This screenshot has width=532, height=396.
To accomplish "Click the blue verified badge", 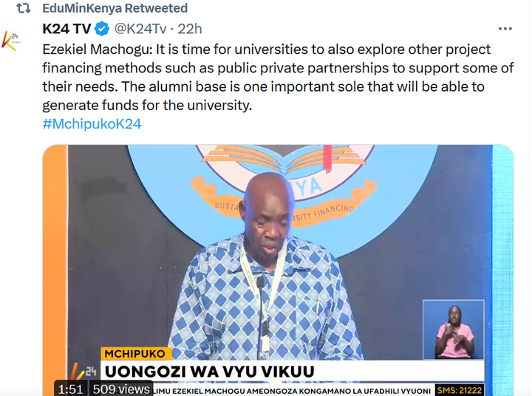I will pos(102,29).
